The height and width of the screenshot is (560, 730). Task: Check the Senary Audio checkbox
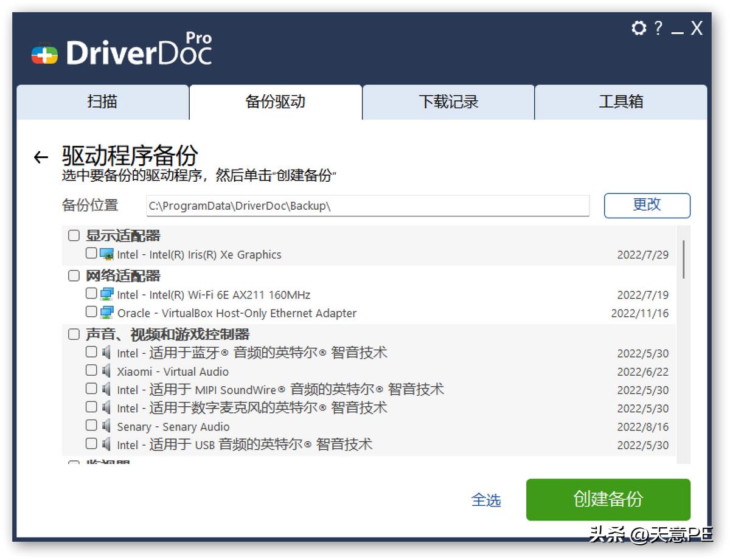91,424
